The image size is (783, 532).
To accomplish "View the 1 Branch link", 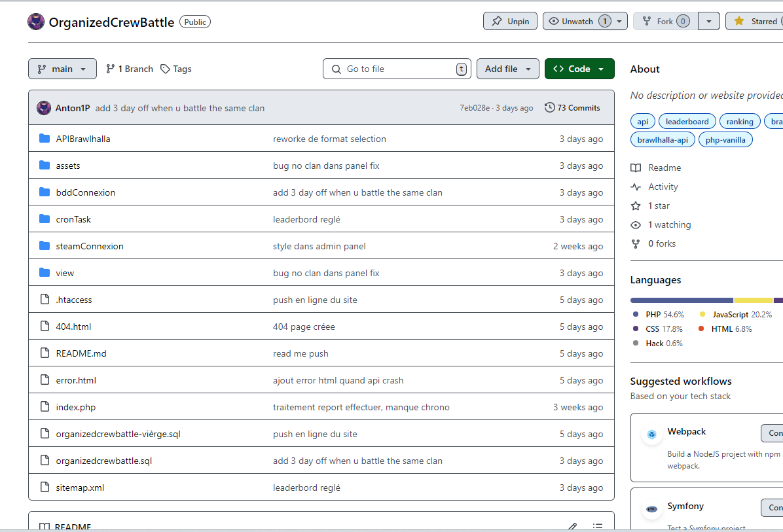I will point(130,69).
